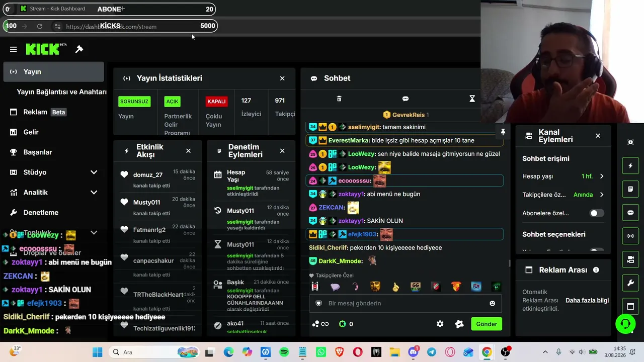
Task: Click username Sidiki_Cheriif in chat
Action: pos(328,248)
